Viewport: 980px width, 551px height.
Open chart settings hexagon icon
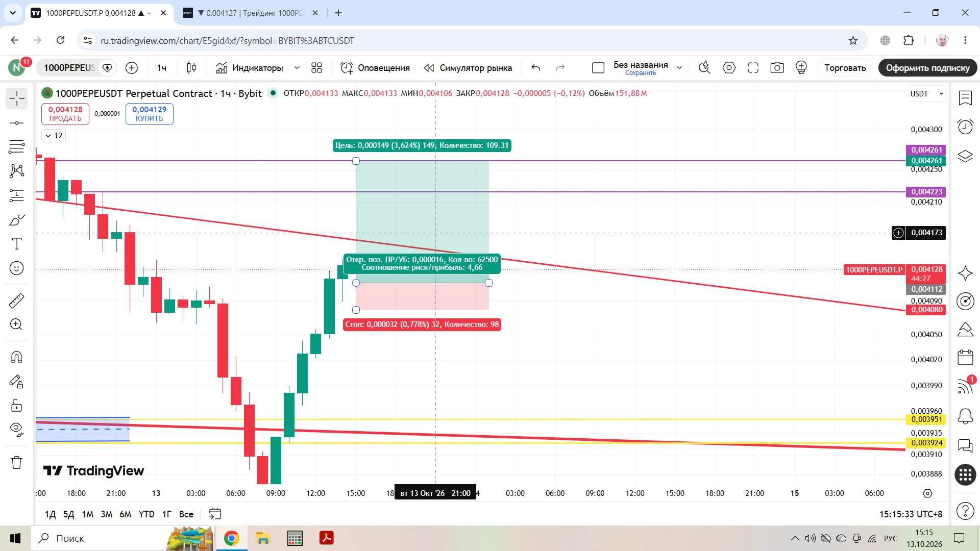[x=729, y=68]
